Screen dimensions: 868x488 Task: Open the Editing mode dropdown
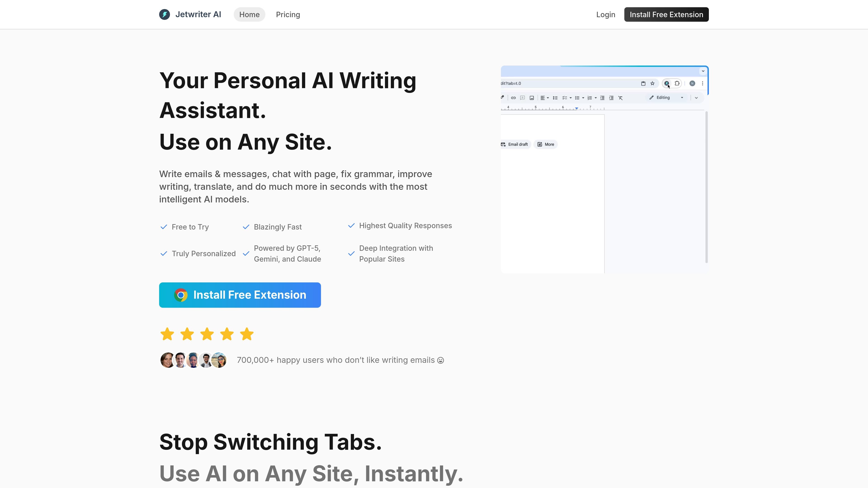click(667, 98)
